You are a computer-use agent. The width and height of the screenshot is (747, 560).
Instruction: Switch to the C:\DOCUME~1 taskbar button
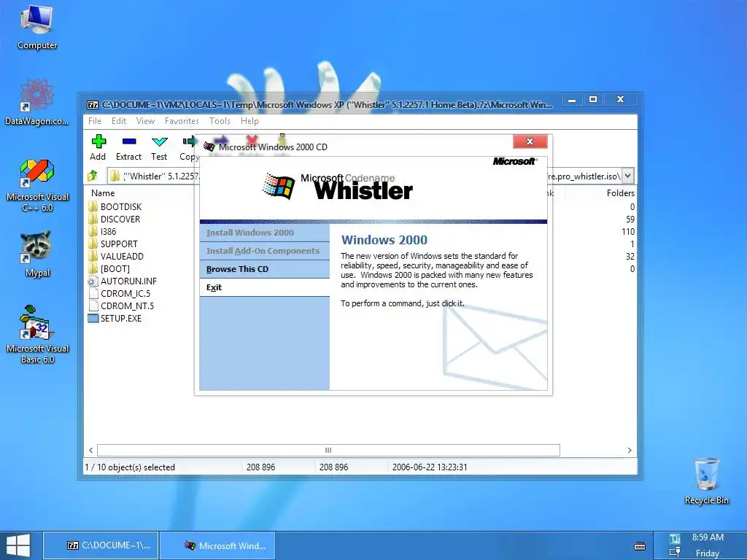click(x=101, y=545)
